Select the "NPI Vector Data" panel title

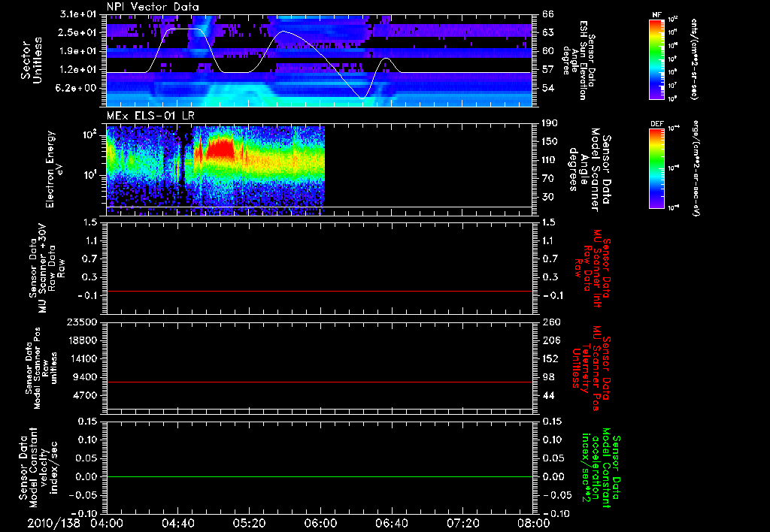(x=153, y=7)
